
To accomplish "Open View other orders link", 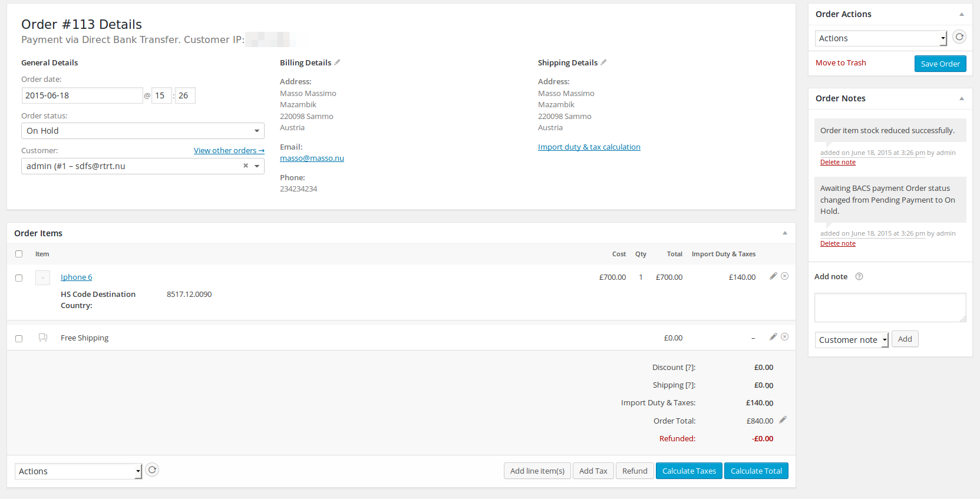I will point(229,151).
